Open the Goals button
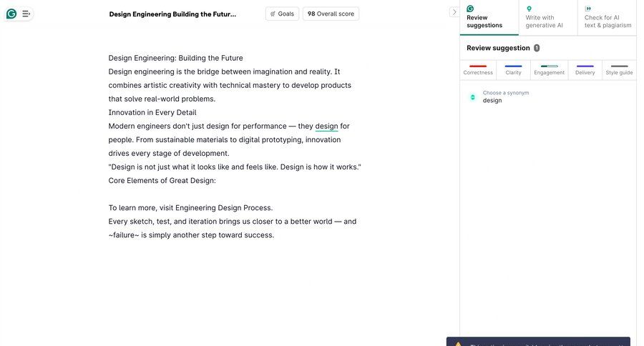The width and height of the screenshot is (644, 346). click(x=282, y=14)
